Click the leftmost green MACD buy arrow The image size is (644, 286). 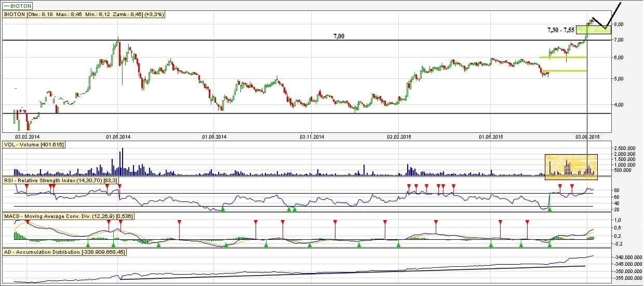tap(88, 244)
